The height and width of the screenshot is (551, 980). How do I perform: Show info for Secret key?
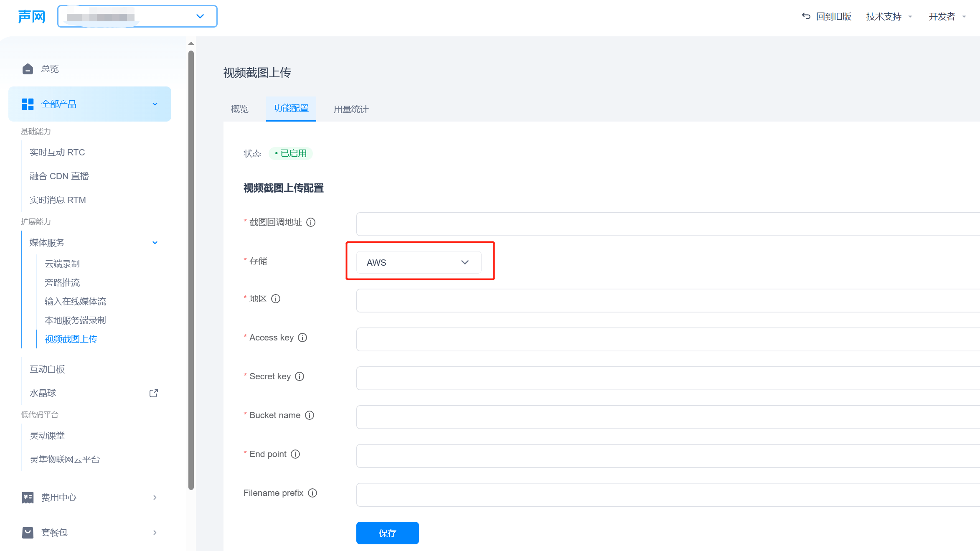300,376
